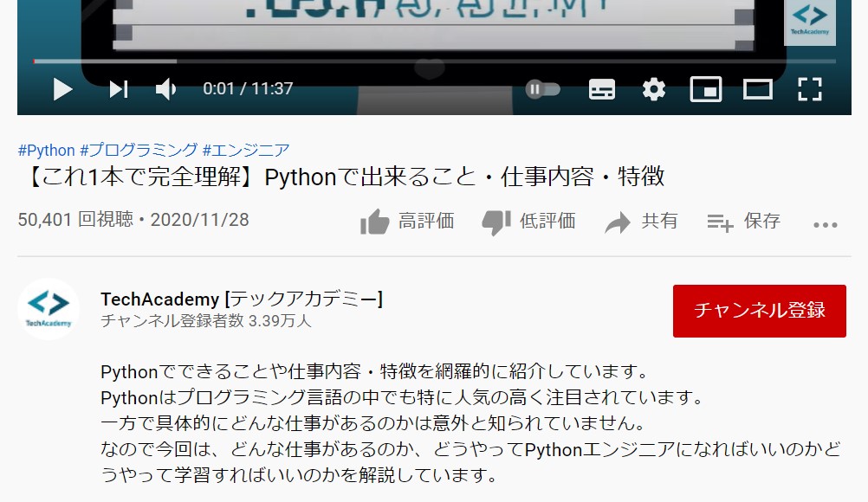Give the video a 低評価 (dislike)

(x=529, y=221)
